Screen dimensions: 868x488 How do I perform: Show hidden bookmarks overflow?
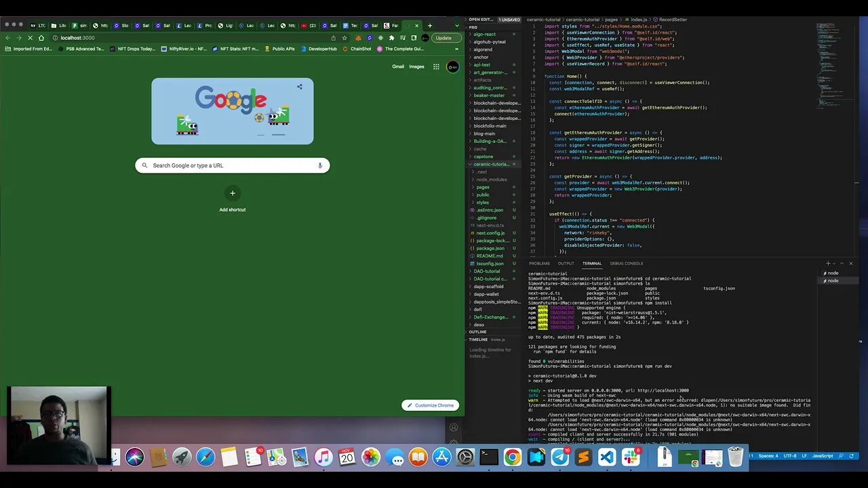coord(456,49)
